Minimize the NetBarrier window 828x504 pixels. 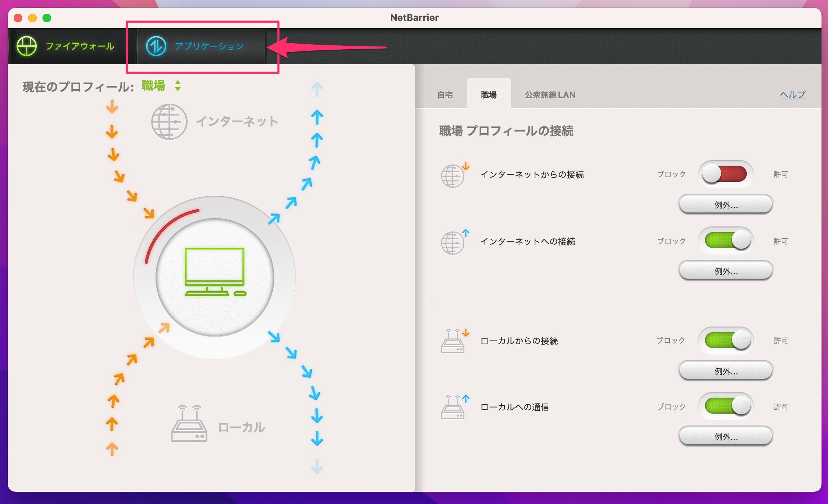click(32, 18)
